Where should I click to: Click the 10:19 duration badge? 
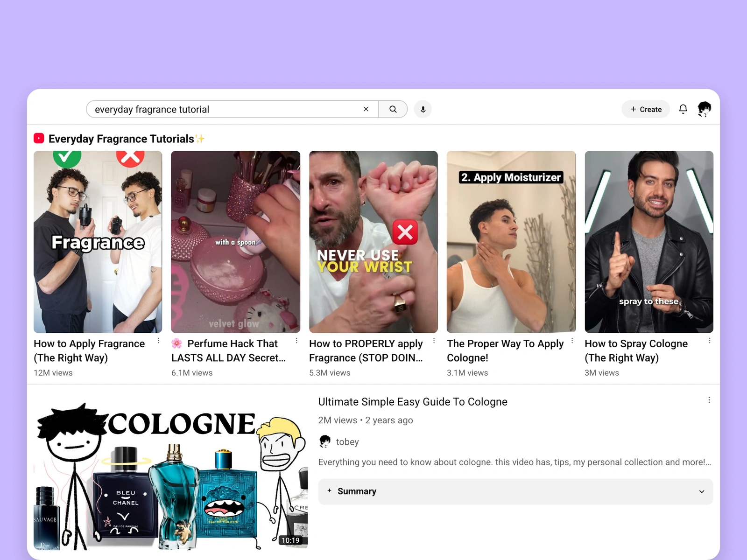290,540
